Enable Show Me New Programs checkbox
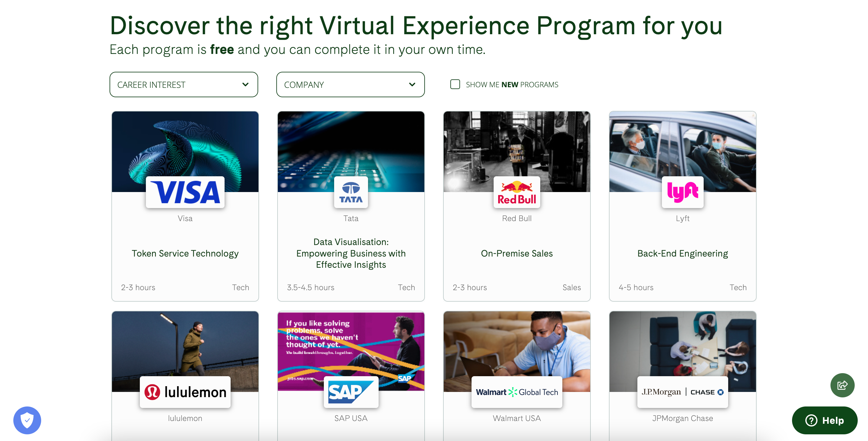868x441 pixels. (455, 84)
